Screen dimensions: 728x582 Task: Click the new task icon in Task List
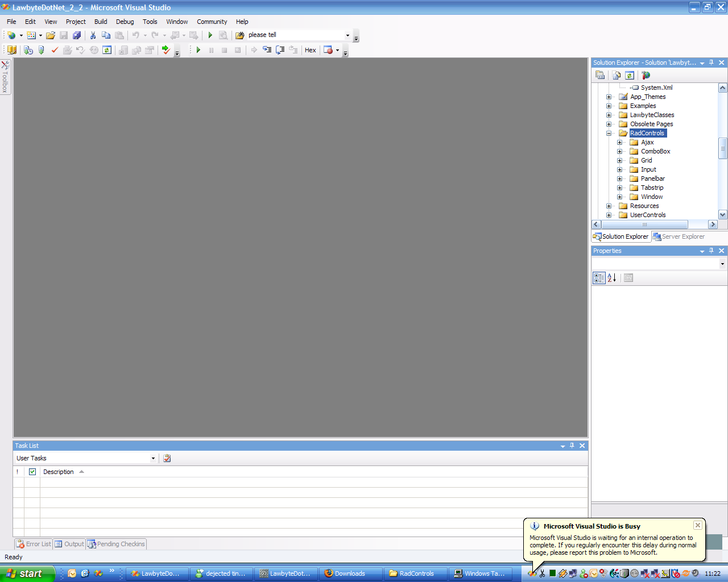coord(167,458)
